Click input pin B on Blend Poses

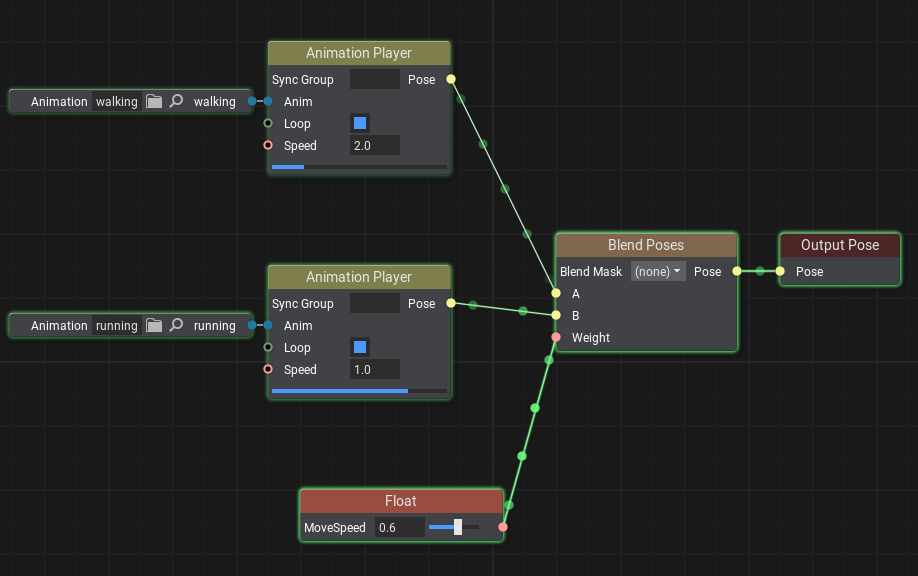(556, 315)
